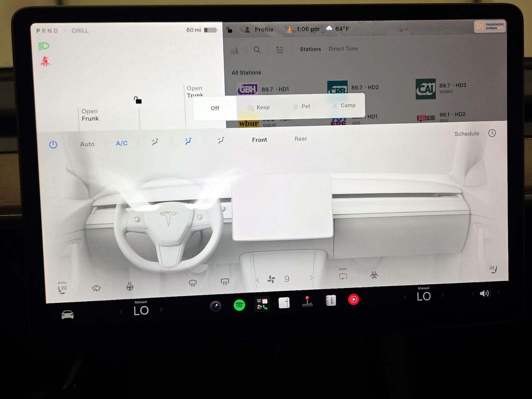Viewport: 532px width, 399px height.
Task: Select Camp climate mode
Action: point(344,105)
